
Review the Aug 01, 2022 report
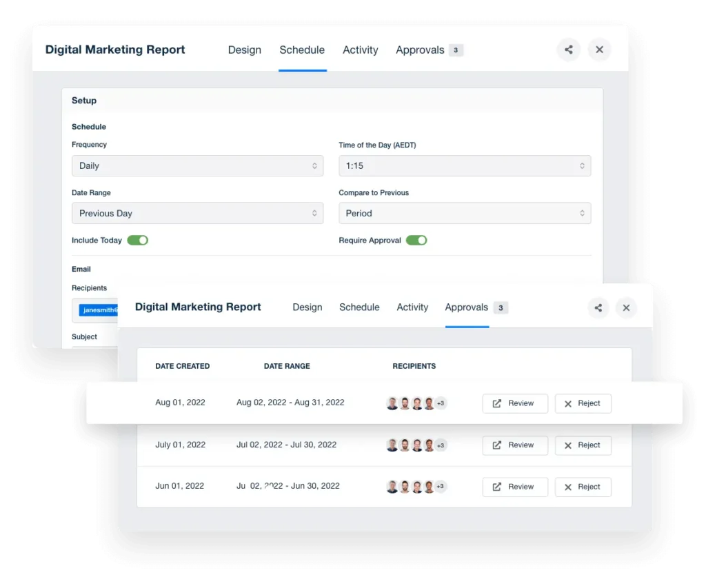tap(515, 404)
